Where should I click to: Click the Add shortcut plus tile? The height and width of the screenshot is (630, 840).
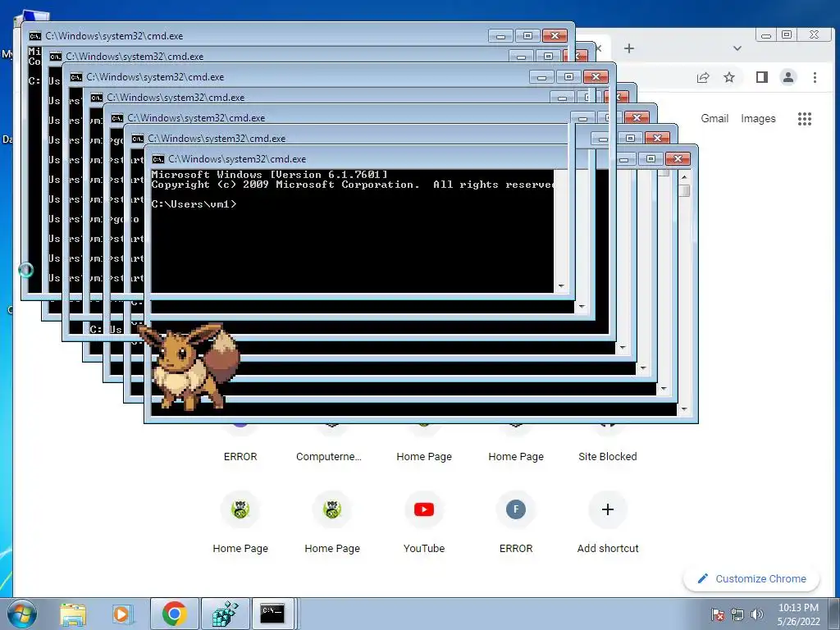(608, 509)
